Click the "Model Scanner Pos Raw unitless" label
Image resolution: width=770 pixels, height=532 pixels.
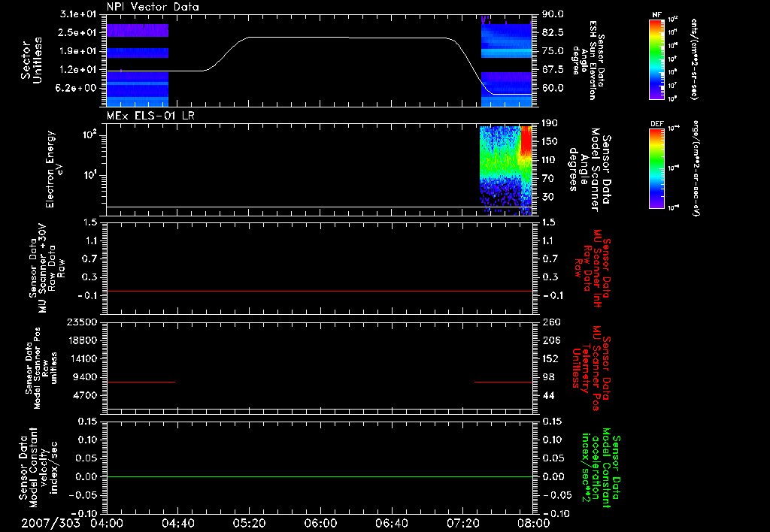pos(41,368)
